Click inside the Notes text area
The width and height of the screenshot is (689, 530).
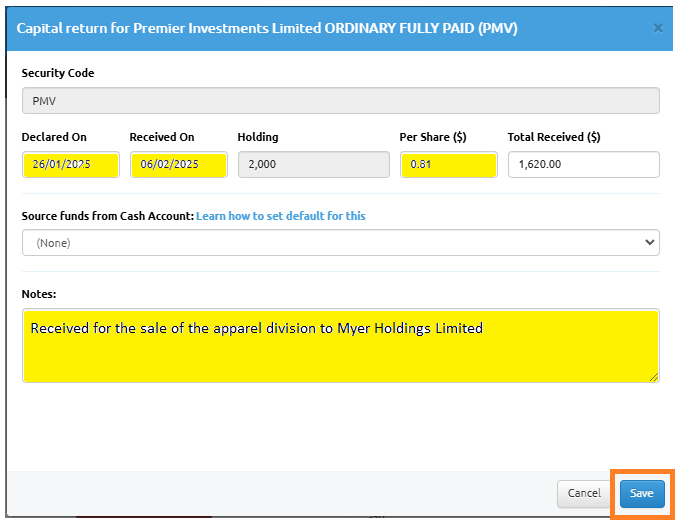pyautogui.click(x=341, y=346)
